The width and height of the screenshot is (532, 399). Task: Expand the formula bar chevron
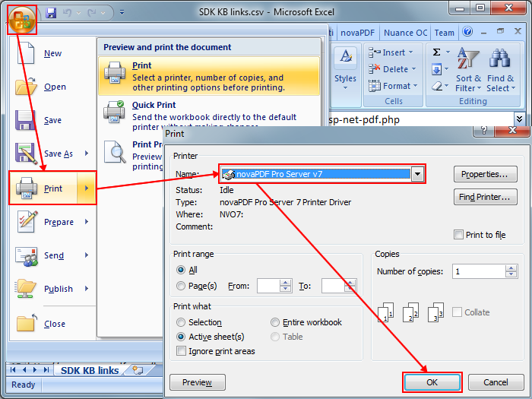click(x=519, y=119)
